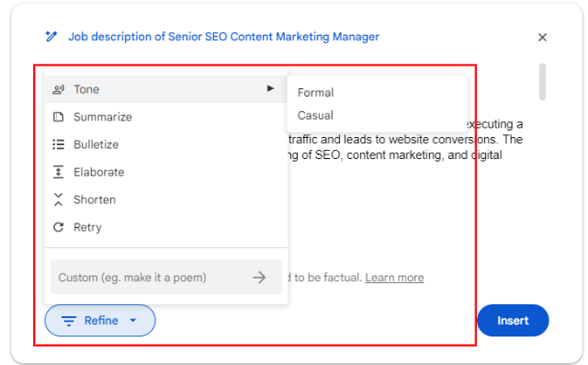
Task: Click the Summarize document icon
Action: pos(58,117)
